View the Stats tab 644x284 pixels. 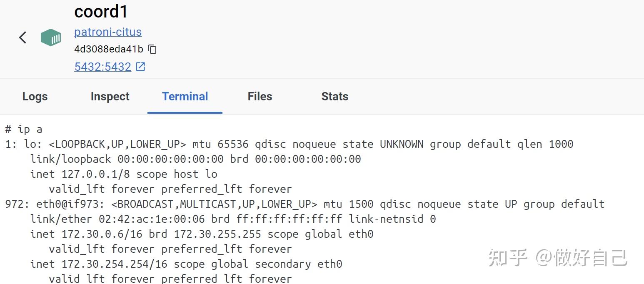tap(334, 96)
